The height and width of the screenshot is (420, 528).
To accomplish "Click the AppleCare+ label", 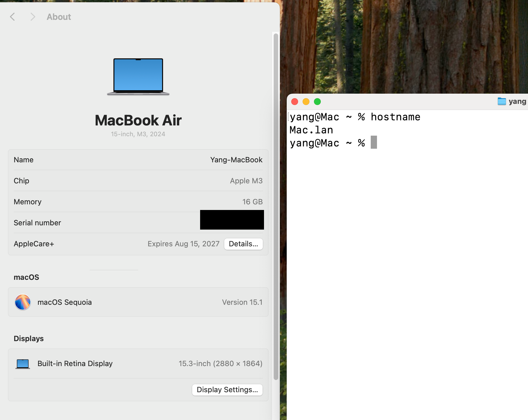I will 34,244.
